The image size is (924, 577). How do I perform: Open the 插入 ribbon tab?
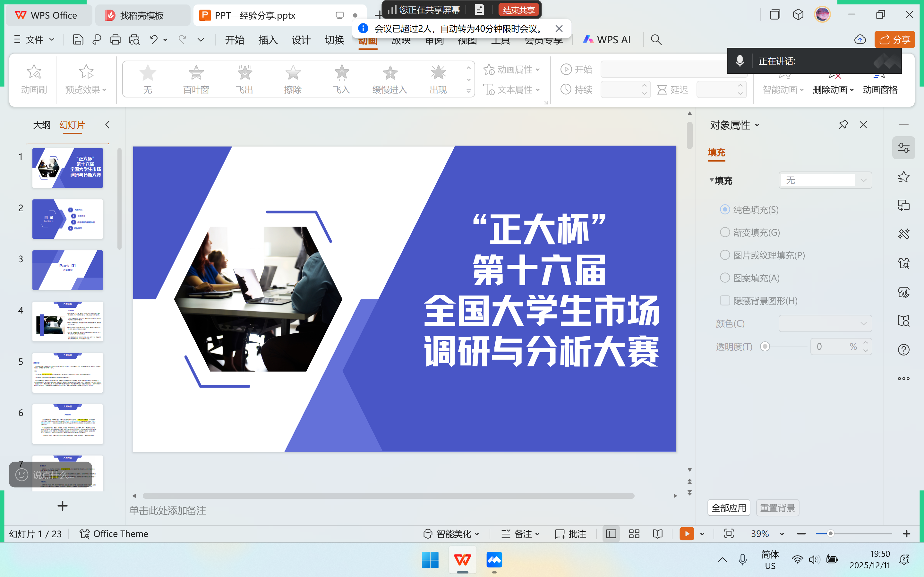[x=267, y=40]
